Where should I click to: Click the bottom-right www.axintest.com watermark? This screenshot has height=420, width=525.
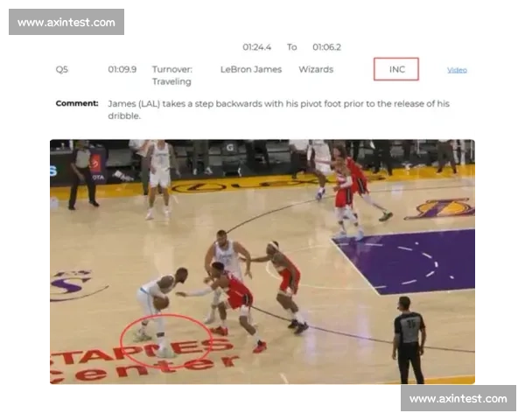pyautogui.click(x=458, y=398)
